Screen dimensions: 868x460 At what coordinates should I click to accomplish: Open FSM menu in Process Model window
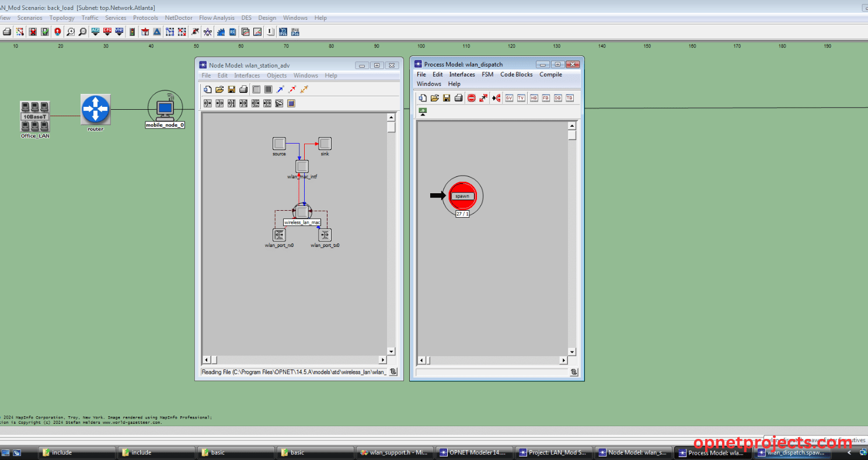[487, 75]
